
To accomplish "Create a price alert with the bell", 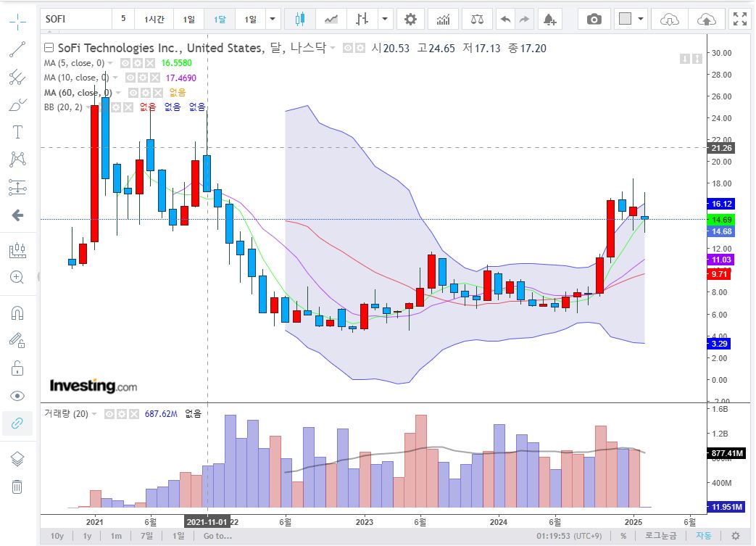I will [549, 19].
